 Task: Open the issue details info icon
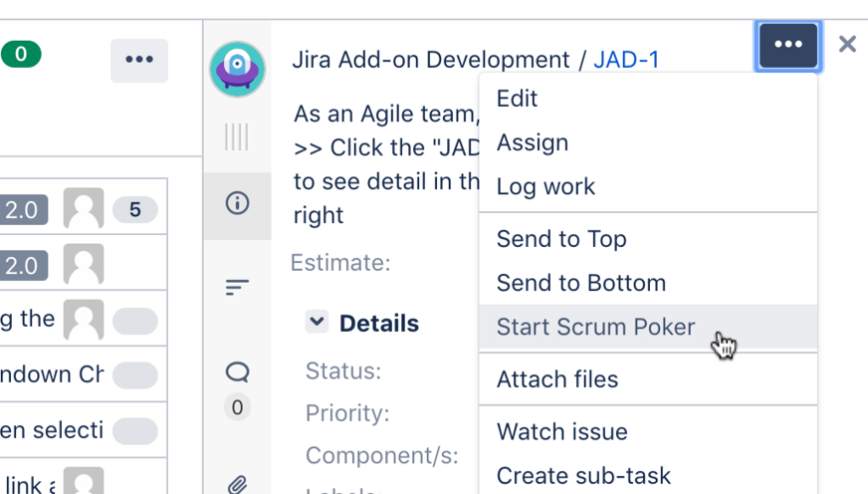point(237,204)
